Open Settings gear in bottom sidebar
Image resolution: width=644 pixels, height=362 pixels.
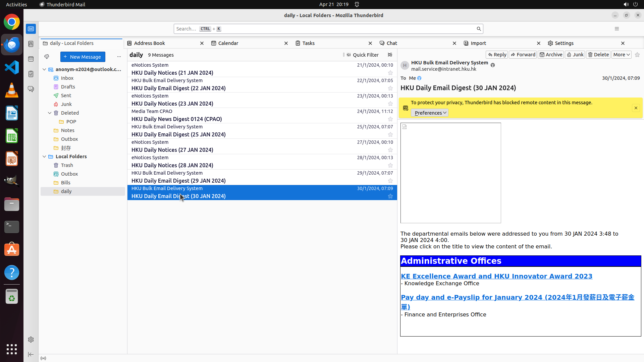[x=31, y=340]
